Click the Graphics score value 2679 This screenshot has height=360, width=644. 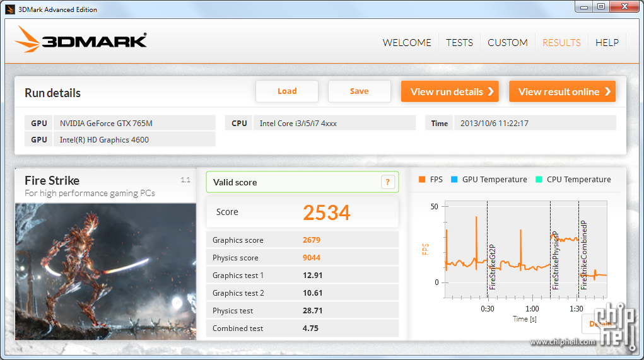pyautogui.click(x=312, y=240)
